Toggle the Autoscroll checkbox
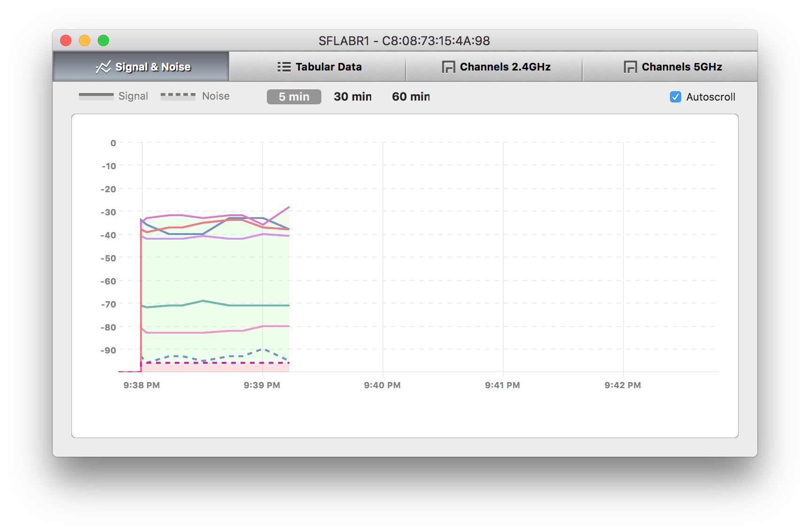The width and height of the screenshot is (810, 532). click(x=675, y=97)
